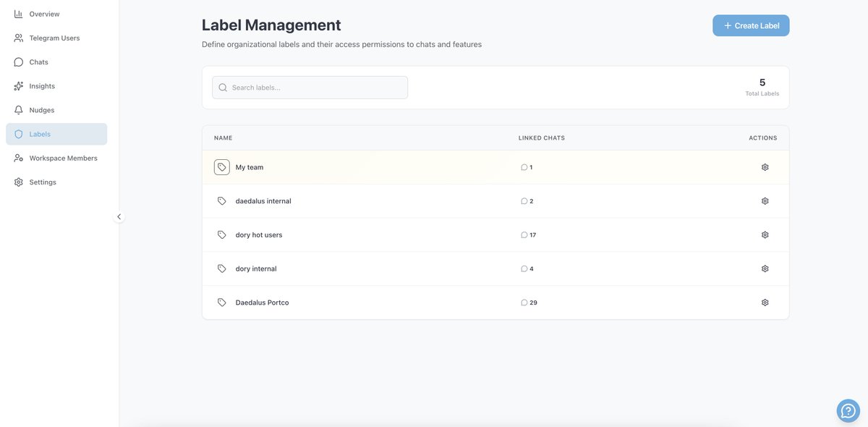This screenshot has height=427, width=868.
Task: Click linked chats count 4
Action: tap(532, 269)
